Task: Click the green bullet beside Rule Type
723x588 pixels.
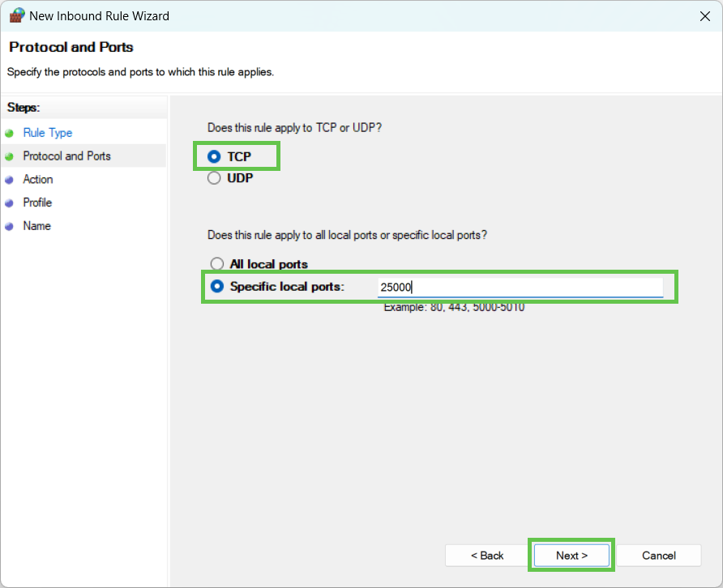Action: click(9, 134)
